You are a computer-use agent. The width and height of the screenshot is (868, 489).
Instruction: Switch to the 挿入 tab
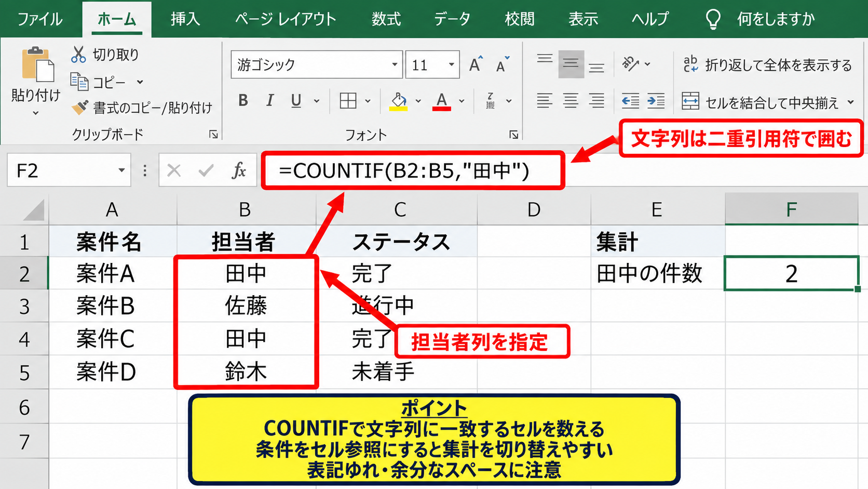point(185,19)
